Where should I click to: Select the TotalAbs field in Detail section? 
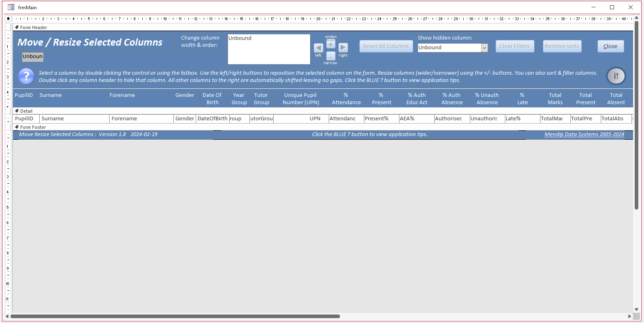(x=616, y=119)
